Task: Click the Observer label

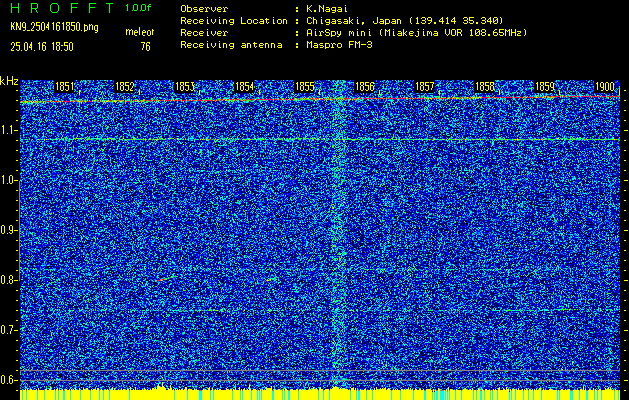Action: pos(204,8)
